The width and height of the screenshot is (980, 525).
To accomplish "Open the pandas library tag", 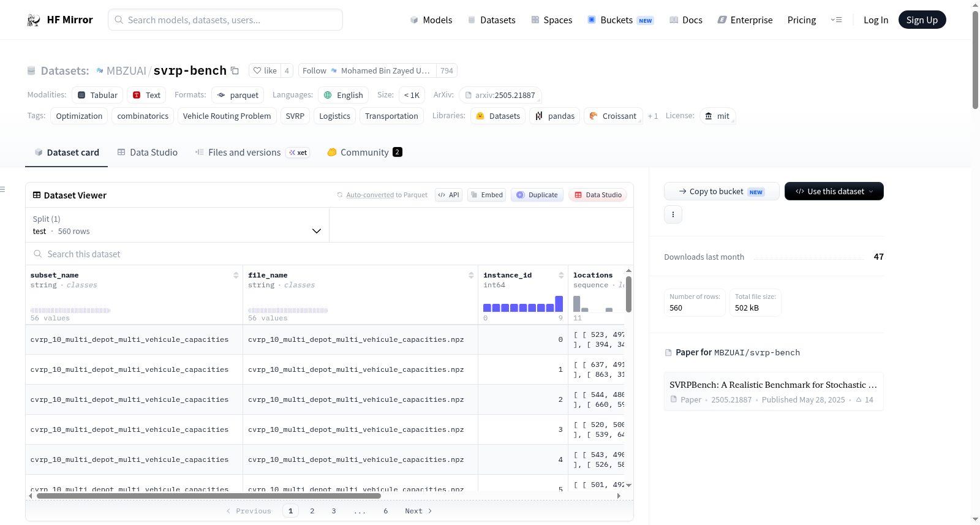I will tap(555, 116).
